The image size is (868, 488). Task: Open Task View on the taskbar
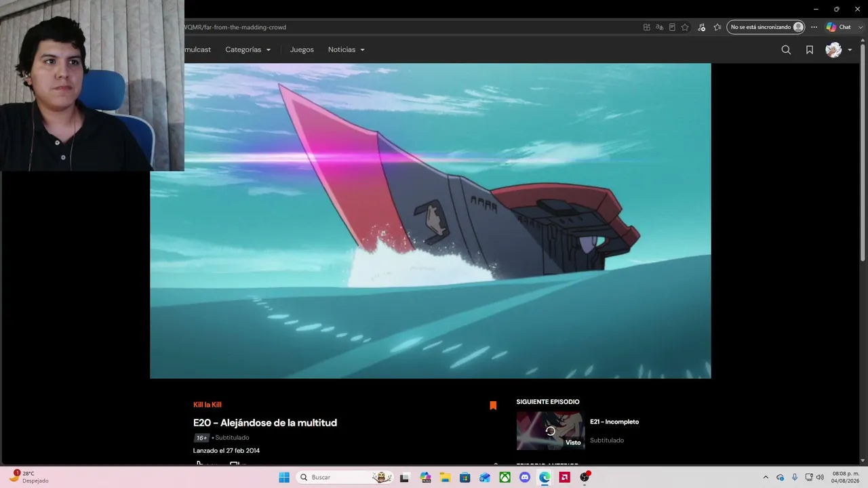[x=405, y=477]
